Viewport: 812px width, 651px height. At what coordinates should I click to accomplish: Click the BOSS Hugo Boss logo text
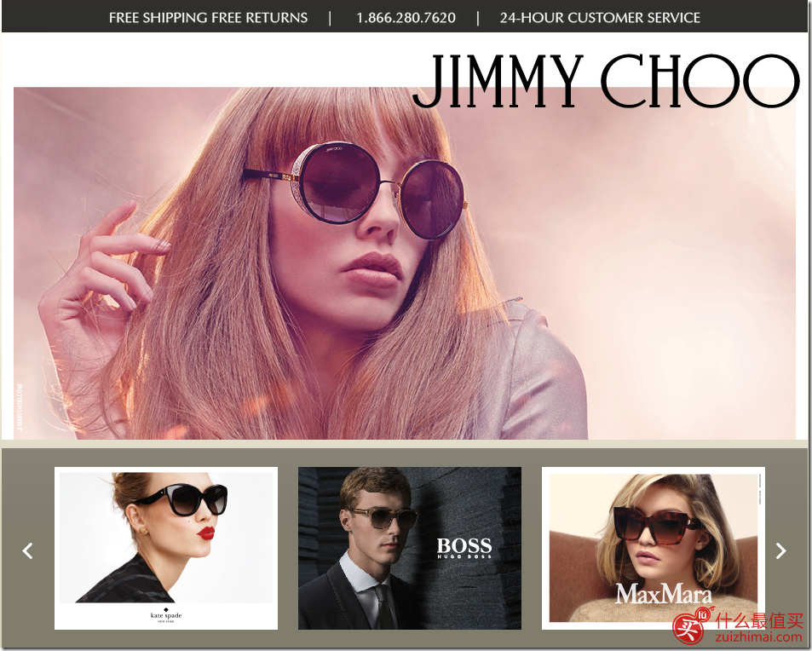[464, 548]
